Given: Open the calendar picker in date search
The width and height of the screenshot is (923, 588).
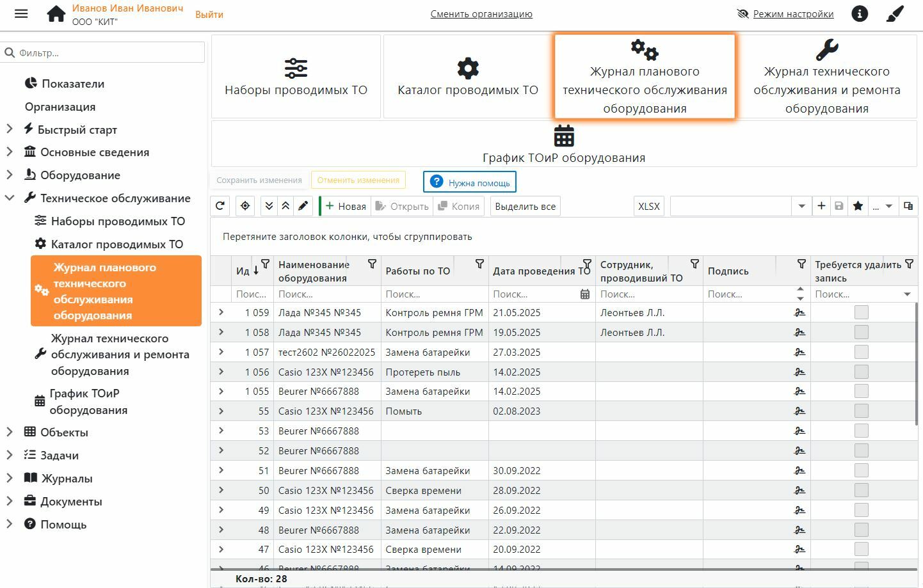Looking at the screenshot, I should (585, 294).
